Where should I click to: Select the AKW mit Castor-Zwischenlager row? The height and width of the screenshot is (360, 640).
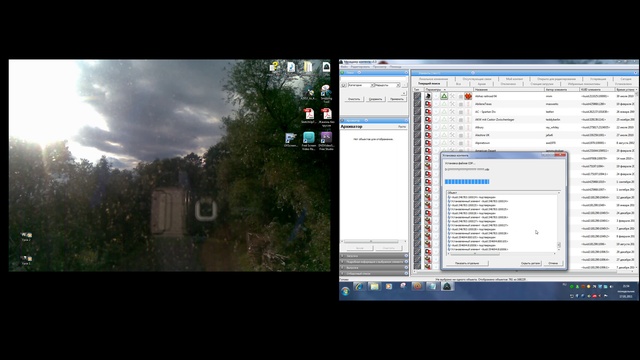(x=524, y=120)
